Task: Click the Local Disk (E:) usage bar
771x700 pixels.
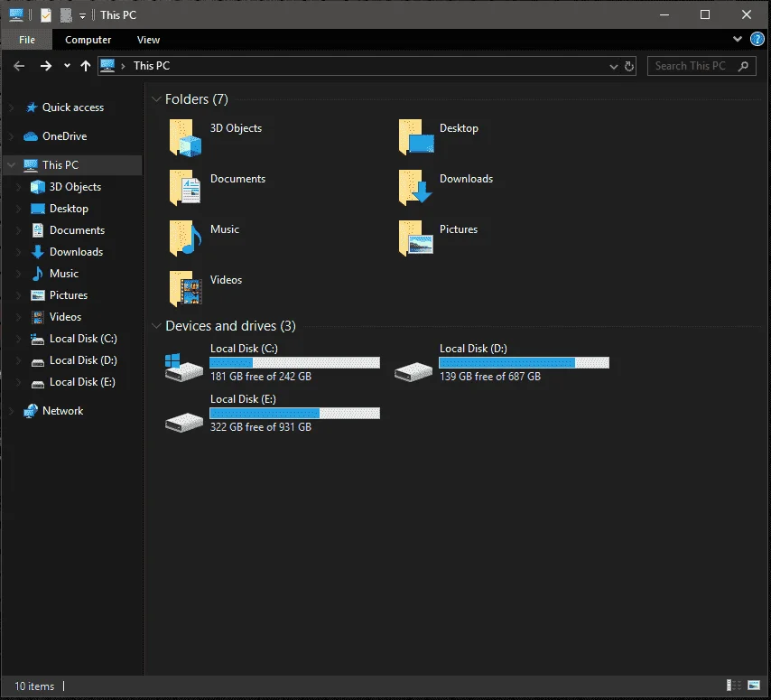Action: 294,414
